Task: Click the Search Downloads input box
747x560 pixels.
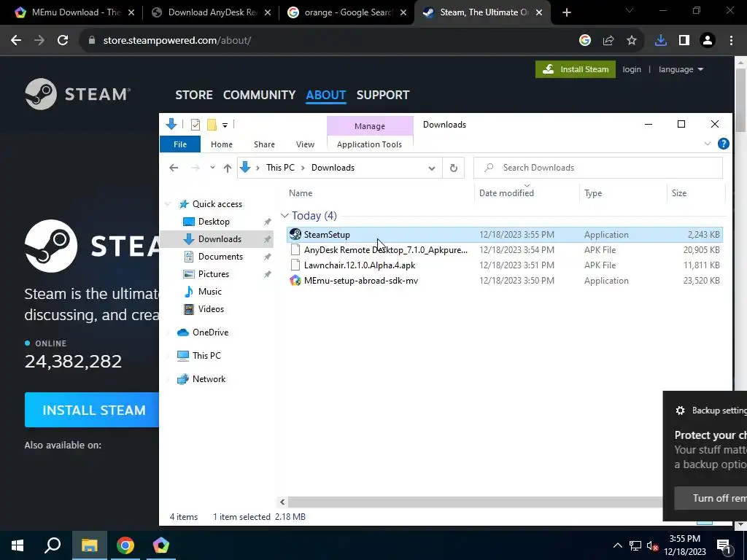Action: [598, 168]
